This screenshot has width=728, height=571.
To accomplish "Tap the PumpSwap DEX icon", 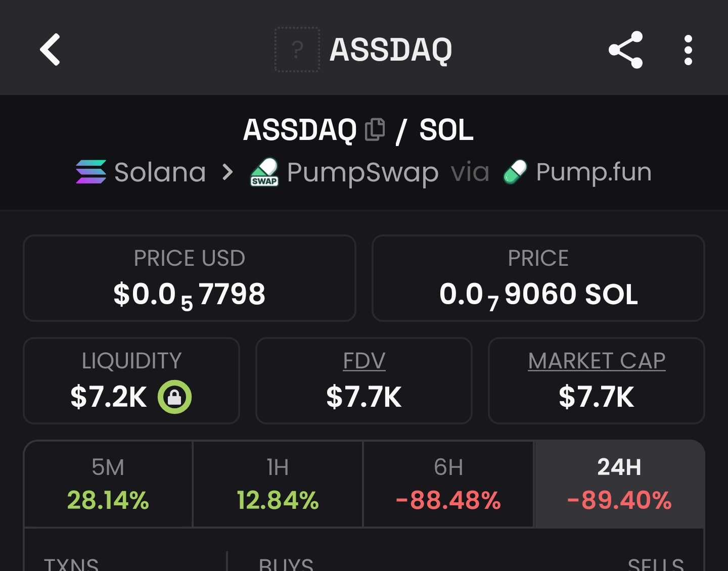I will tap(264, 172).
